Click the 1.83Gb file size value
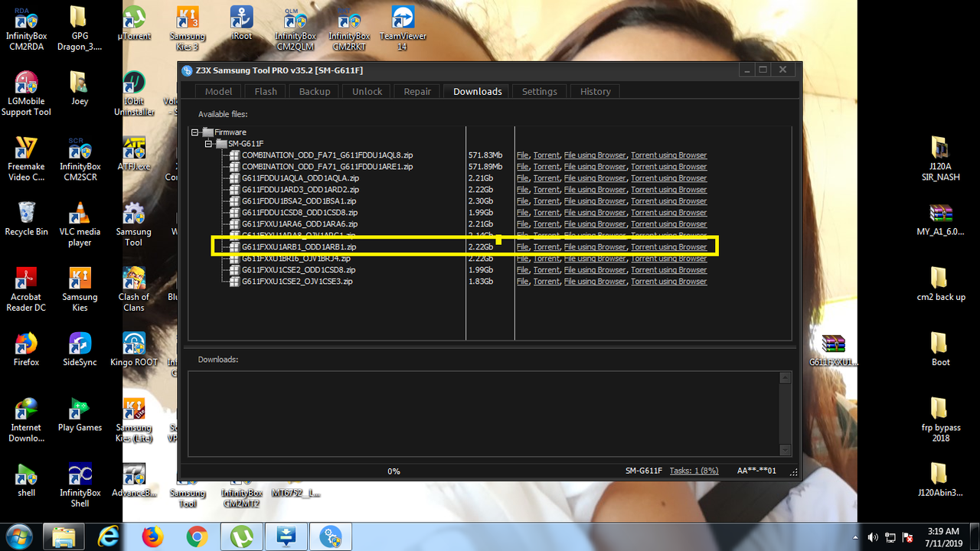This screenshot has height=551, width=980. (481, 282)
